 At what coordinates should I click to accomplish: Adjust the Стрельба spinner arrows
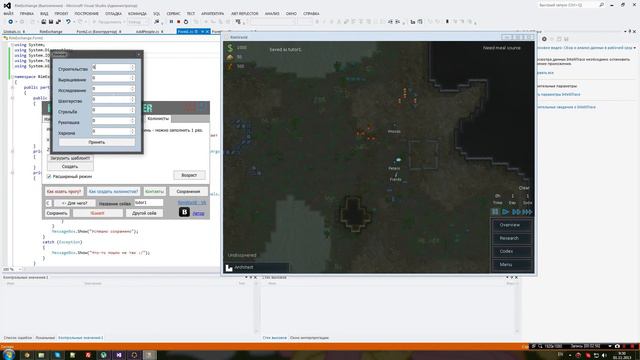click(x=132, y=110)
